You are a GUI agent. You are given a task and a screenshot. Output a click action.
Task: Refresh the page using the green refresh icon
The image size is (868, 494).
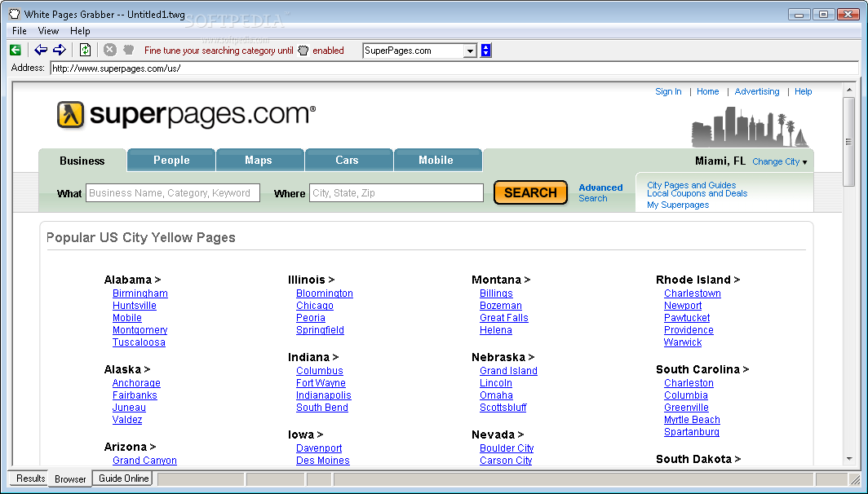click(x=85, y=51)
